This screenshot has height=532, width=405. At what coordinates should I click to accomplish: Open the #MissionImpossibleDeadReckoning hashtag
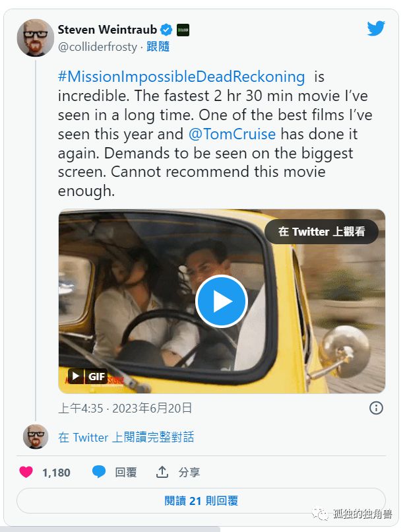point(181,77)
